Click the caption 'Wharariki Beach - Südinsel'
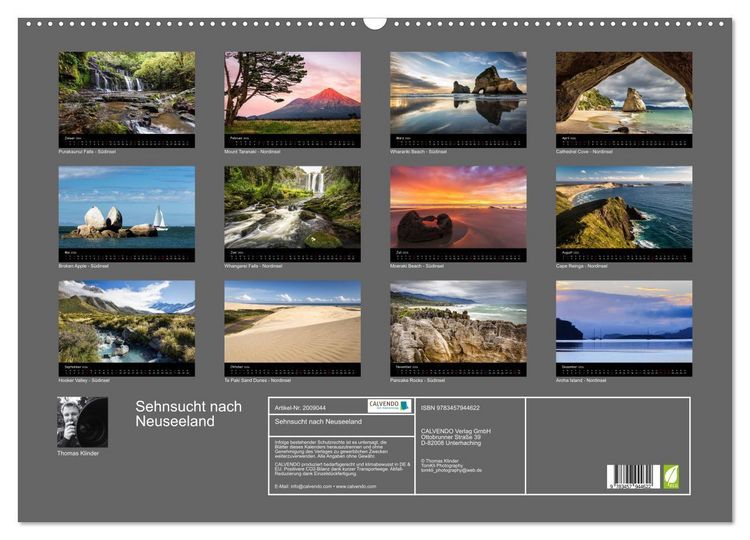 pyautogui.click(x=418, y=152)
